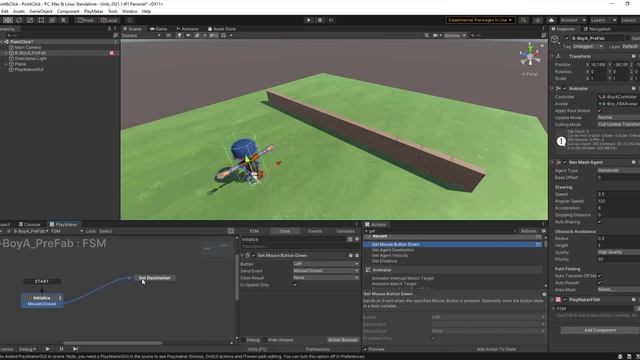Open the Account dropdown
The width and height of the screenshot is (640, 360).
(x=573, y=20)
